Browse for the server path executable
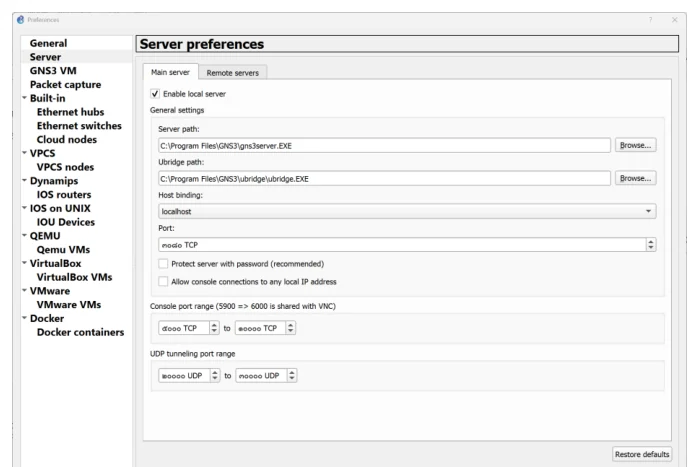The height and width of the screenshot is (467, 699). click(x=635, y=145)
